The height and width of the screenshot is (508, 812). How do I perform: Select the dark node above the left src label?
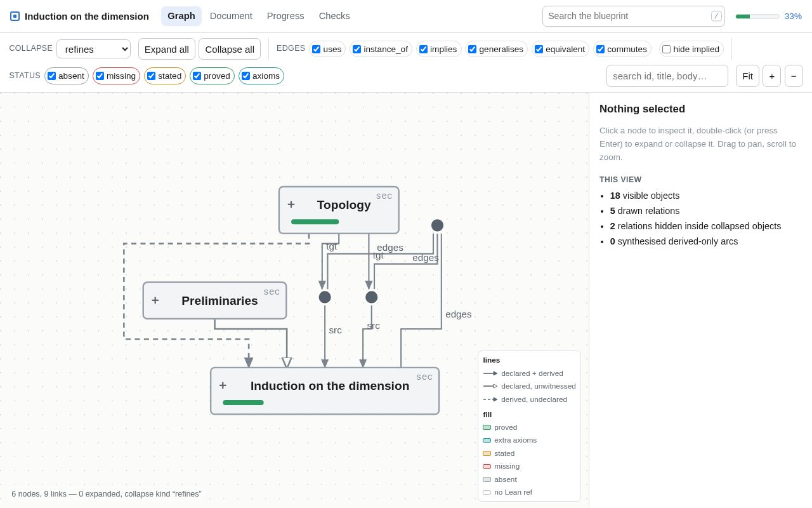325,297
